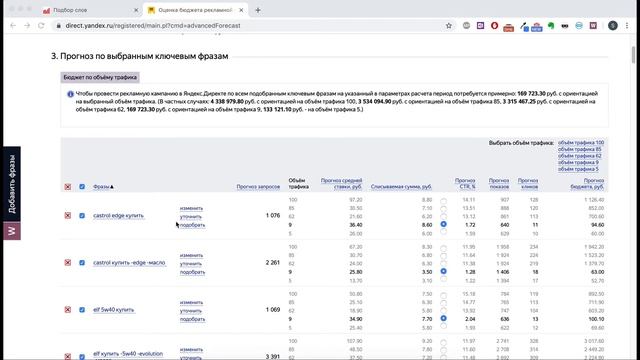Sort by Прогноз средней ставки column
This screenshot has width=640, height=360.
[x=341, y=183]
